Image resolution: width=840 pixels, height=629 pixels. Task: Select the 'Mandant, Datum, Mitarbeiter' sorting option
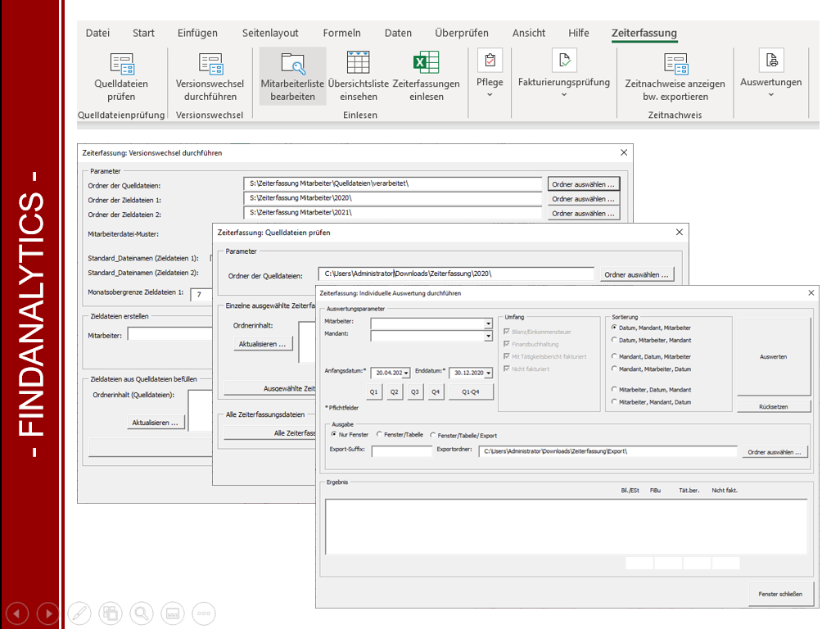[x=615, y=356]
